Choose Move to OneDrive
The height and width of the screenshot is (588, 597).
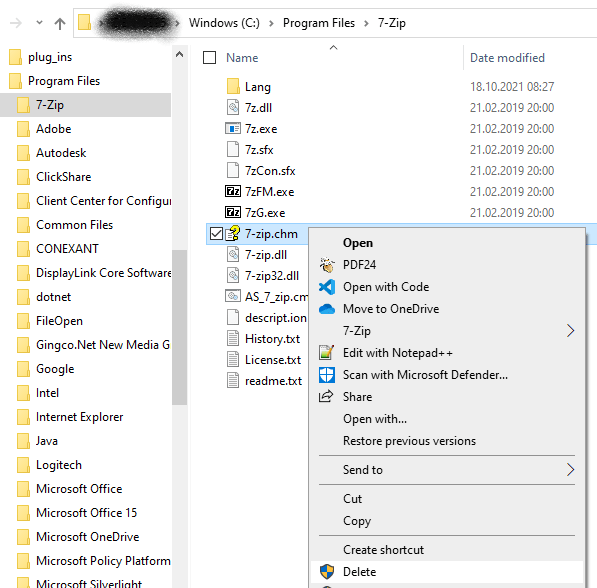coord(391,309)
